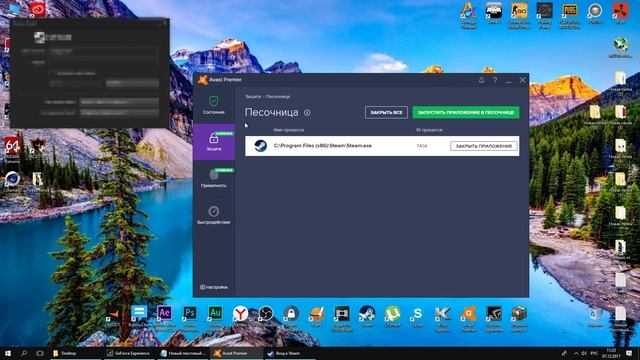The width and height of the screenshot is (640, 360).
Task: Click the Защита breadcrumb link
Action: point(253,97)
